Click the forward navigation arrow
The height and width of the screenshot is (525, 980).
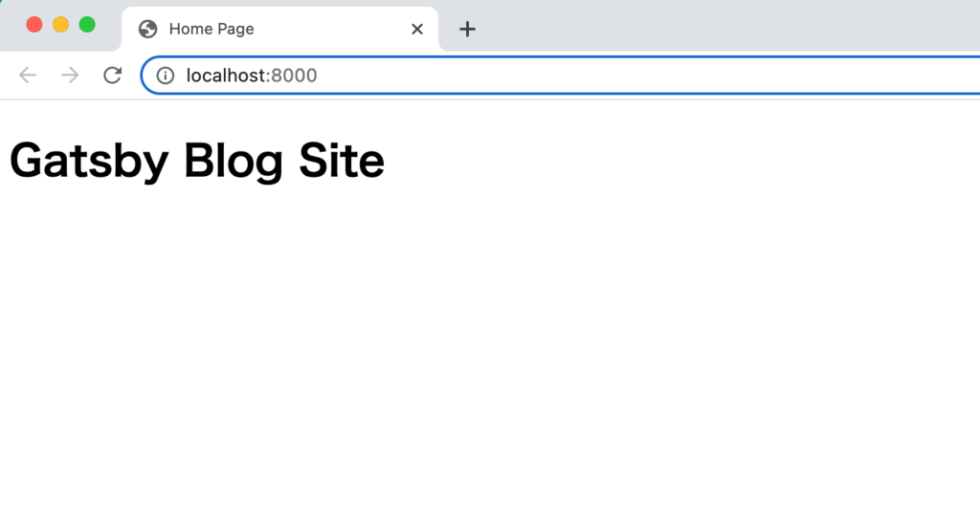point(70,76)
